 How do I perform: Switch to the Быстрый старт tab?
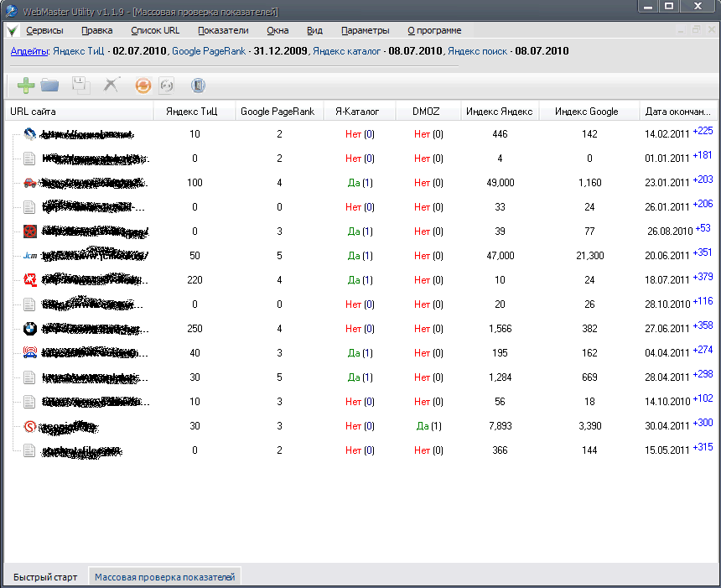click(x=45, y=577)
